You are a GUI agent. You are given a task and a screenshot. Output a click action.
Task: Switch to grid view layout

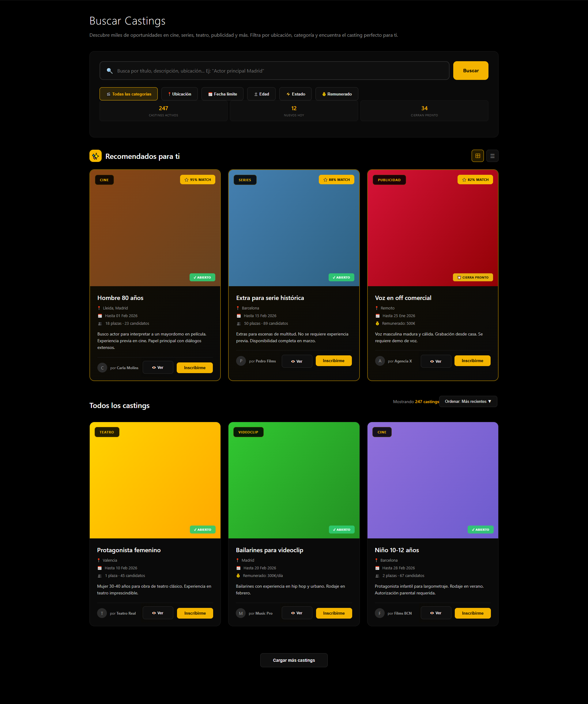tap(477, 156)
